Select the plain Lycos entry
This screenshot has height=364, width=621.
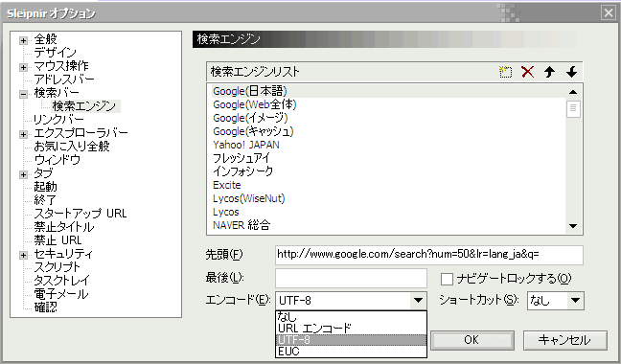(x=226, y=212)
